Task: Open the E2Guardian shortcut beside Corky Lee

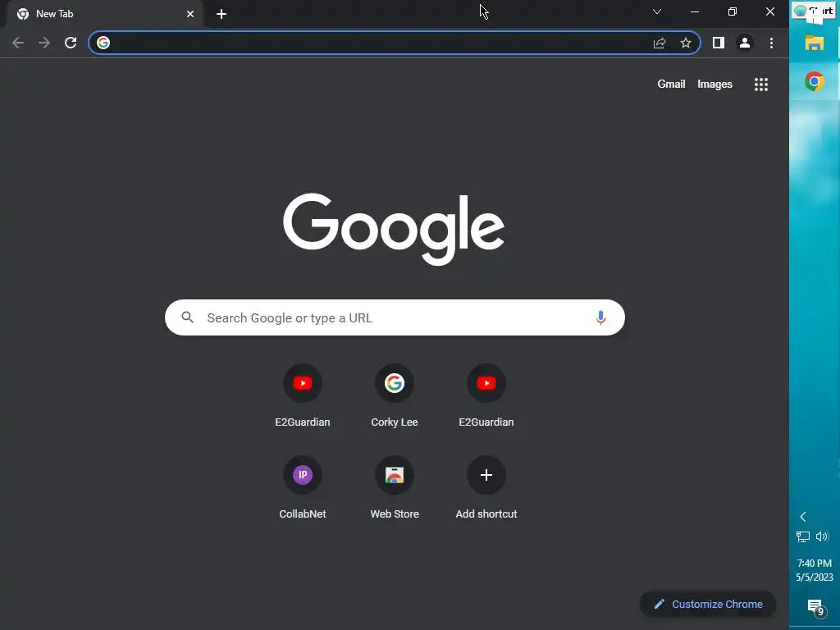Action: coord(486,395)
